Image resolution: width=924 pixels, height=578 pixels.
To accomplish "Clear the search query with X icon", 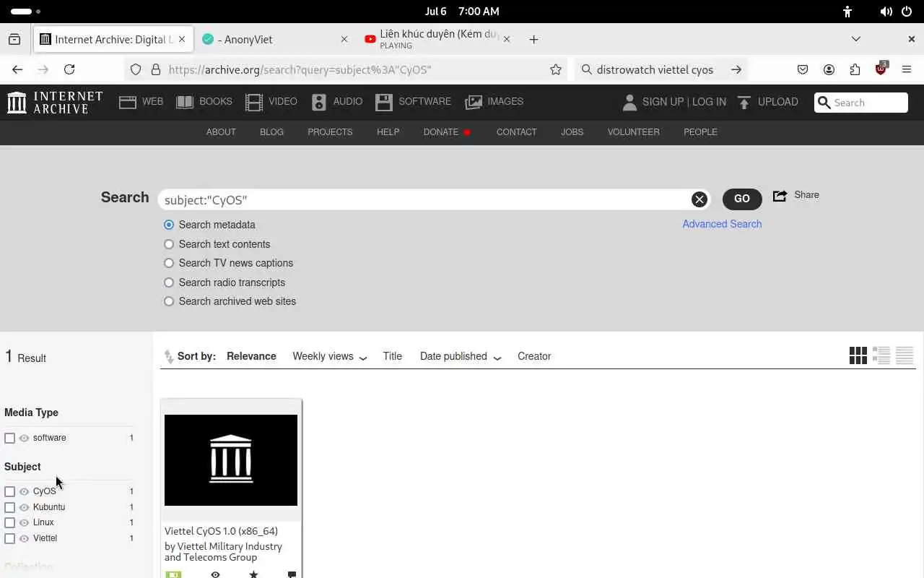I will (x=699, y=199).
